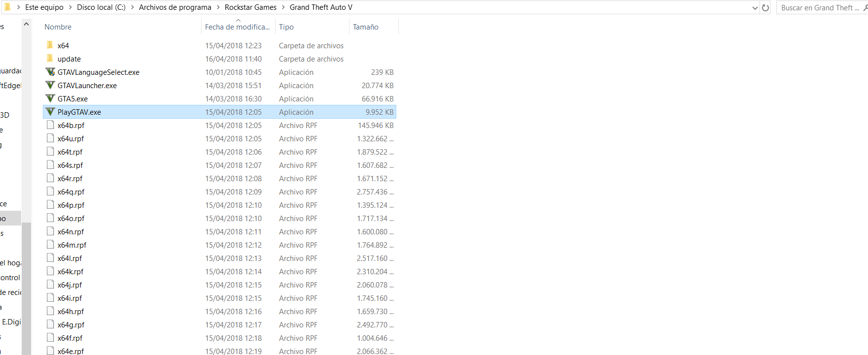Screen dimensions: 868x355
Task: Click the x64n.rpf file icon
Action: pos(50,231)
